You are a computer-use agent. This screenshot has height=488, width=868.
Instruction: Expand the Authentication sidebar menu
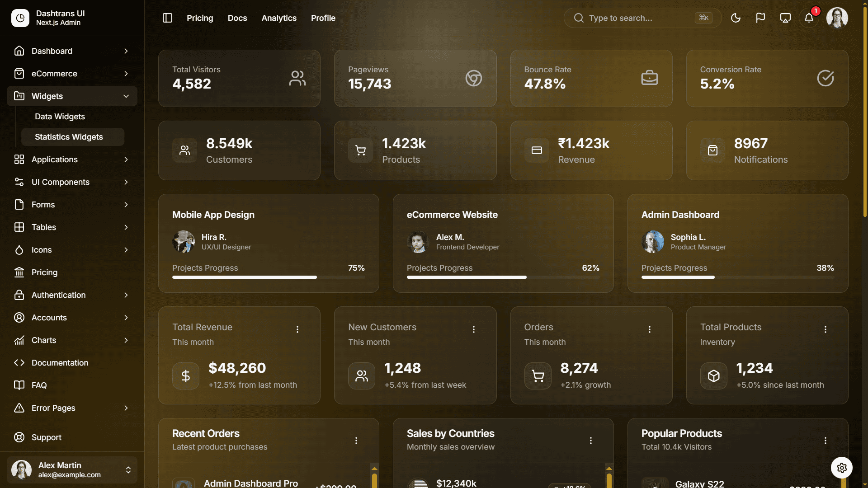coord(72,295)
